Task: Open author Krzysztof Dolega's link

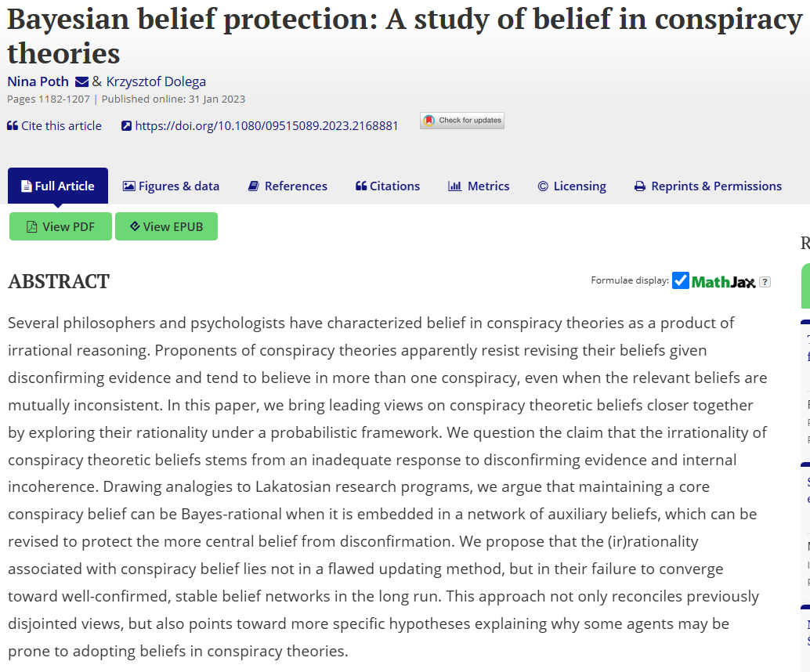Action: 156,81
